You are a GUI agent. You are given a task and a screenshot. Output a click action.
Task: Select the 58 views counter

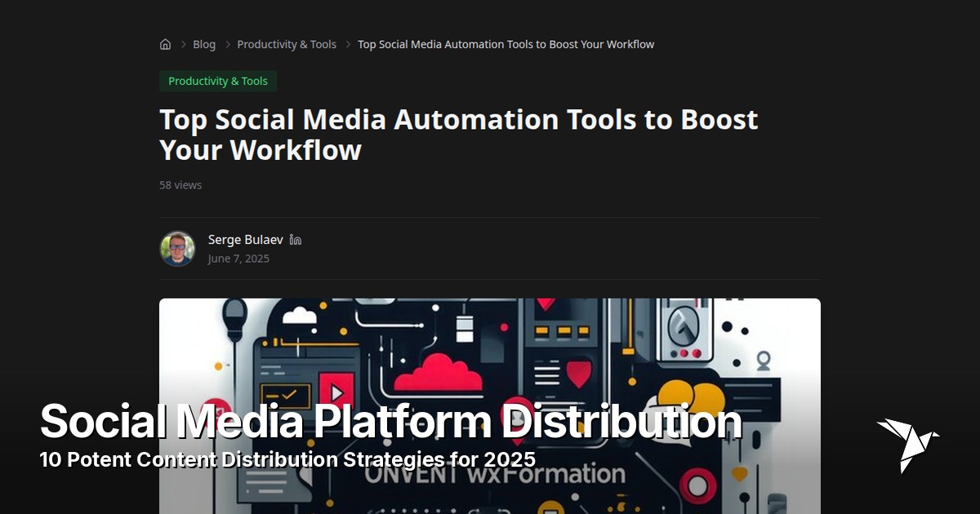(180, 185)
